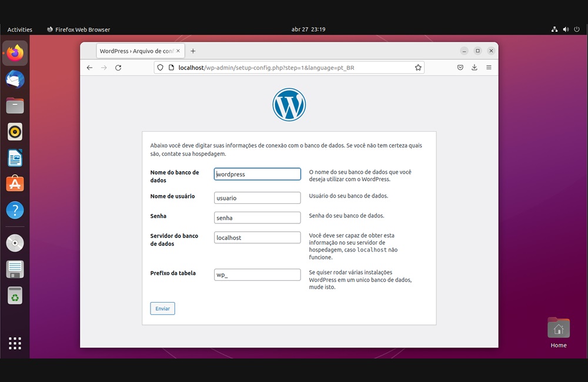
Task: Open the system status menu with volume icon
Action: (566, 29)
